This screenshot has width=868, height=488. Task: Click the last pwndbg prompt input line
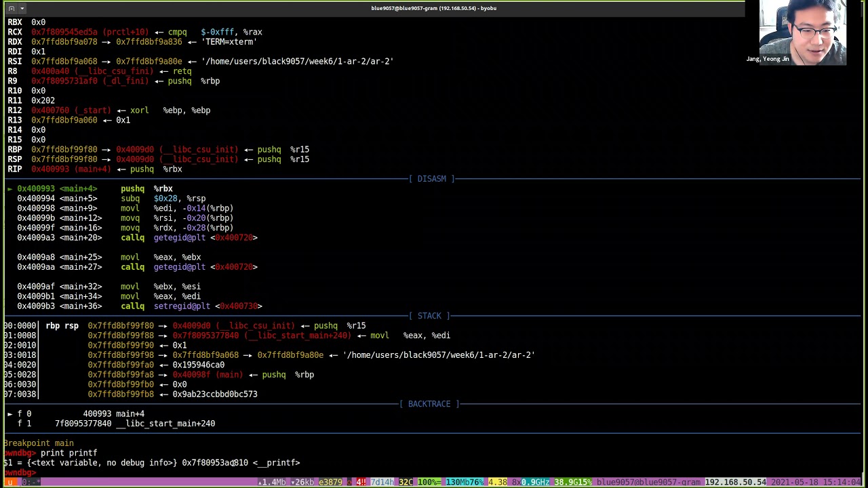(20, 472)
